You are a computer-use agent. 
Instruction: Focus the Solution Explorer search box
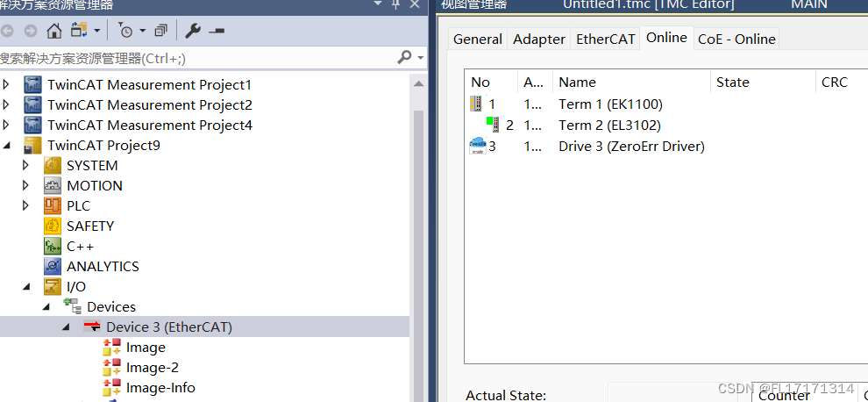click(196, 58)
